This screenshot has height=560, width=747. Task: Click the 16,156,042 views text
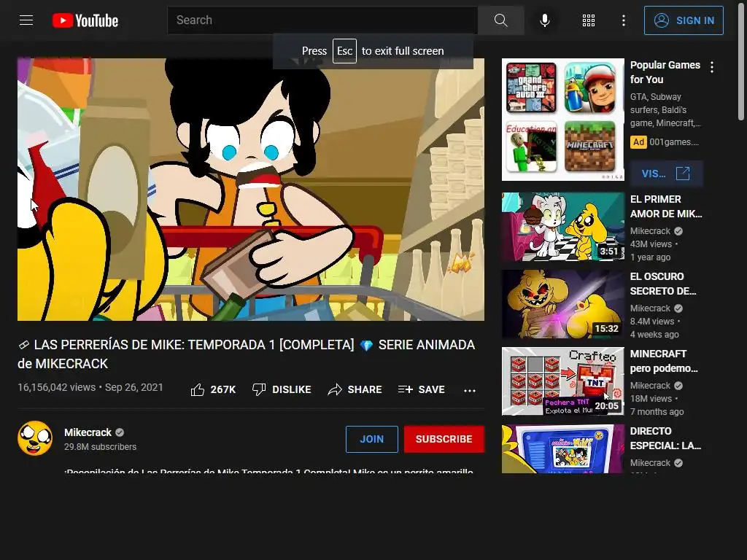[57, 387]
